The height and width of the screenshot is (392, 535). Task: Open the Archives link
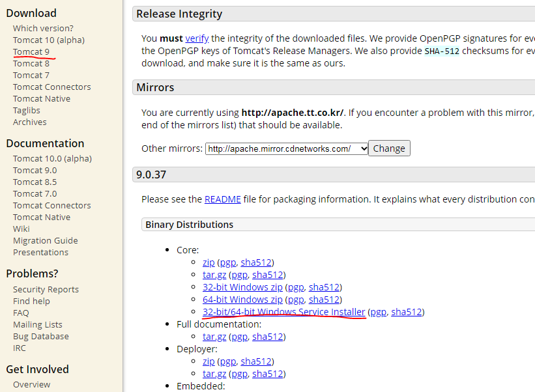tap(30, 122)
